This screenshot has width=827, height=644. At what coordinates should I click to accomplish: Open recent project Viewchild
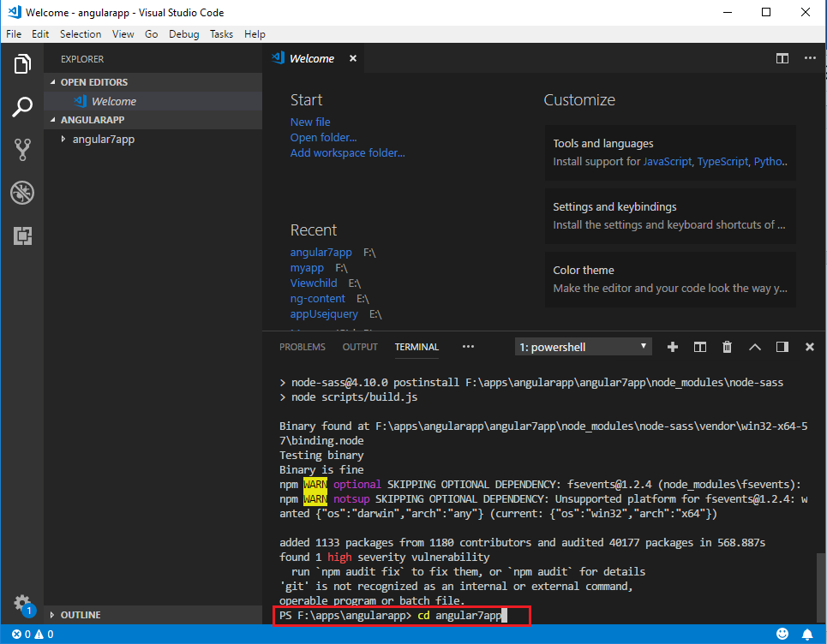[314, 283]
